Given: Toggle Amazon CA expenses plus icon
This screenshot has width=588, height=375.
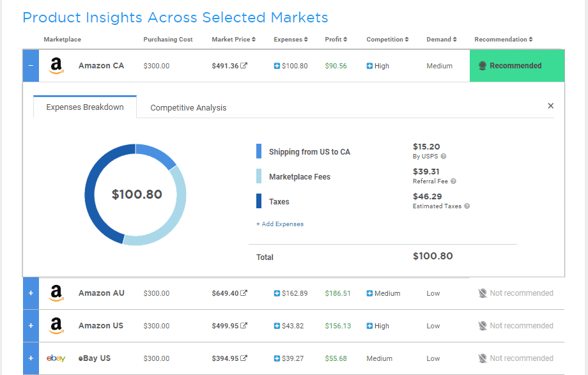Looking at the screenshot, I should (277, 66).
